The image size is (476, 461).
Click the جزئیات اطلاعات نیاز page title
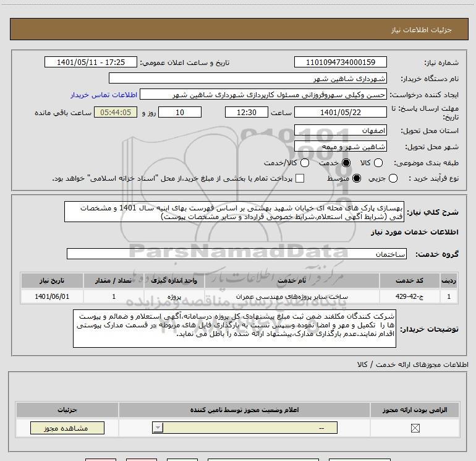coord(422,30)
